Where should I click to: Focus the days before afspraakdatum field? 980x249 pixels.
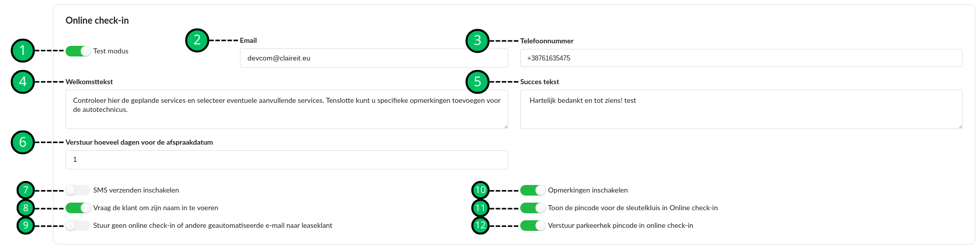(286, 160)
